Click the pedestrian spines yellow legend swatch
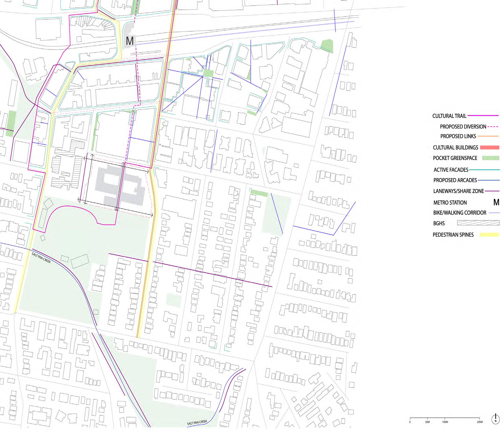 (x=489, y=235)
